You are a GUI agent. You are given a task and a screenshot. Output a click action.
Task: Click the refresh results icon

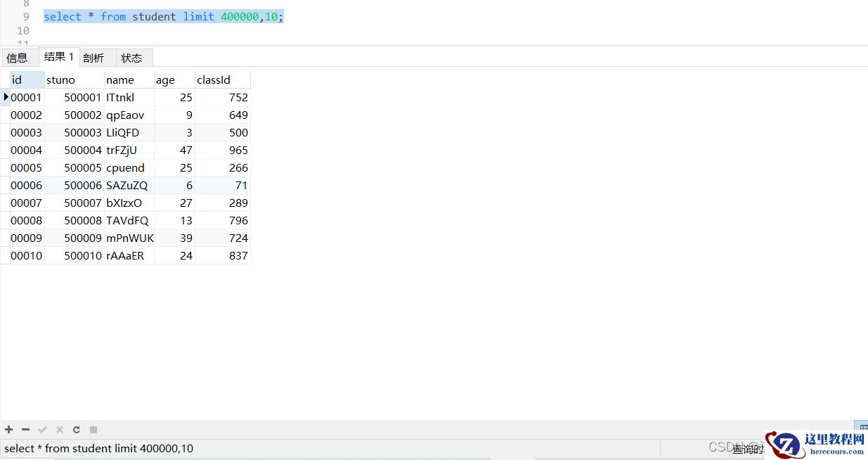click(77, 429)
